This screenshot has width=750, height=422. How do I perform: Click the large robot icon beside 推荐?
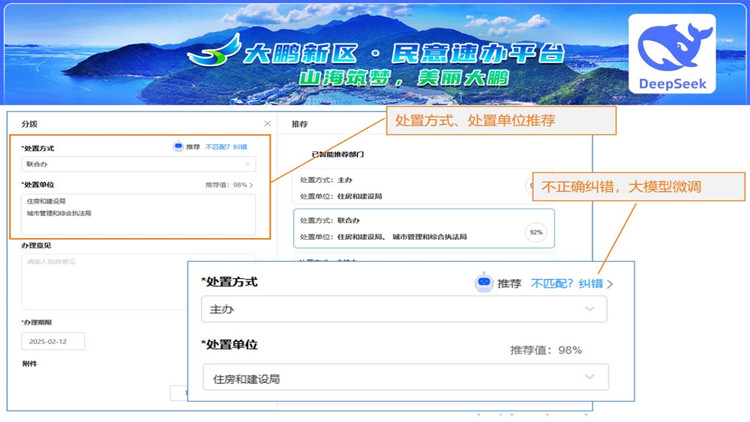pyautogui.click(x=484, y=283)
